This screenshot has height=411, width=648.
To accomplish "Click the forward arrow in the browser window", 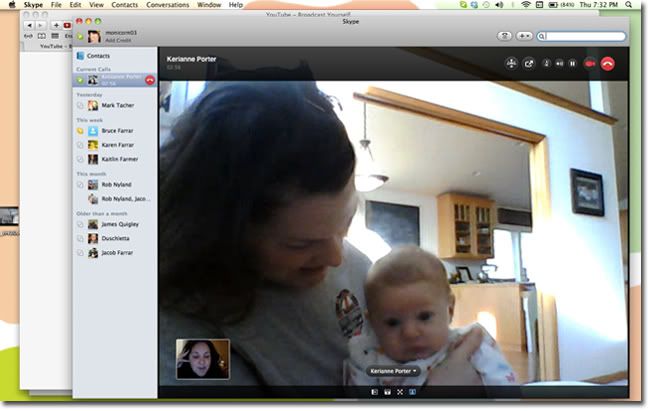I will tap(40, 25).
